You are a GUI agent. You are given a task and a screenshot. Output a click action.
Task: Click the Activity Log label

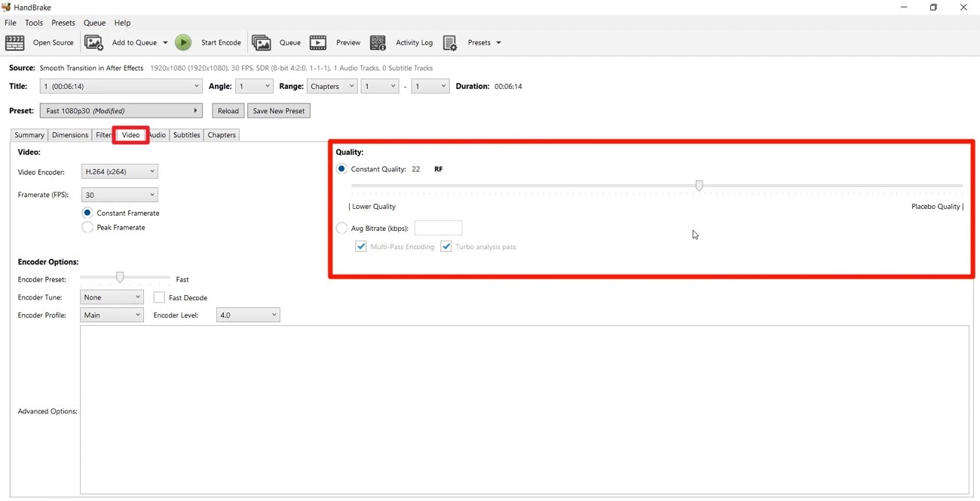point(415,43)
